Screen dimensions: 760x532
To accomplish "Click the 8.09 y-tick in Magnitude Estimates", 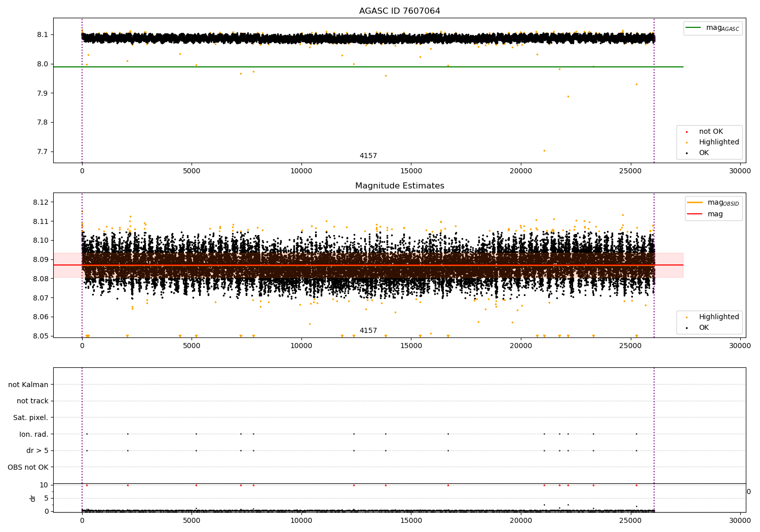I will 41,260.
